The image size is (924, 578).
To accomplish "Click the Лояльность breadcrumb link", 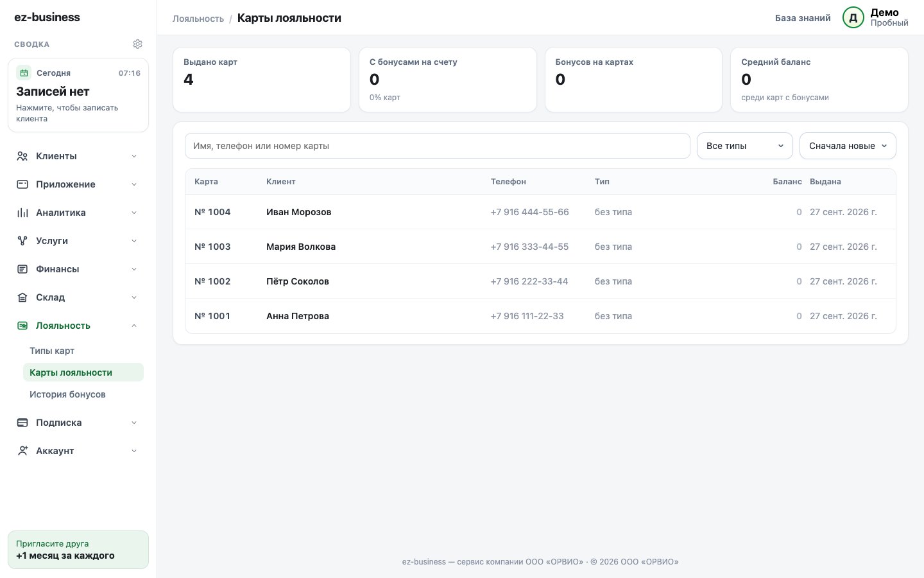I will coord(198,19).
